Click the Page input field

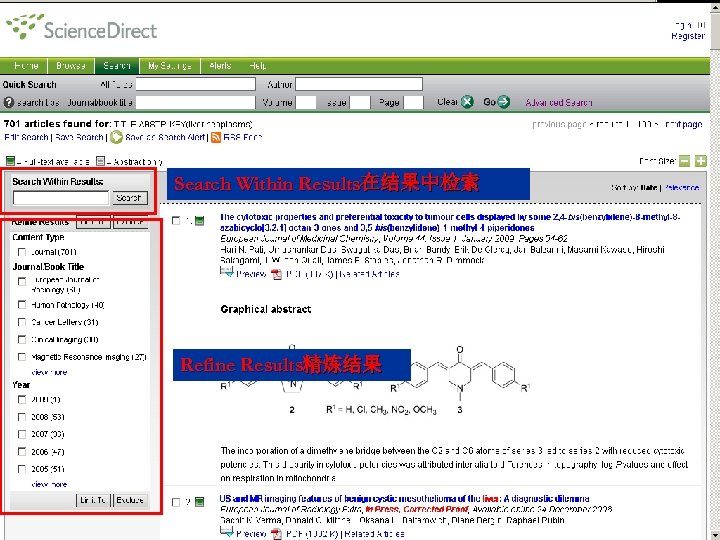413,102
